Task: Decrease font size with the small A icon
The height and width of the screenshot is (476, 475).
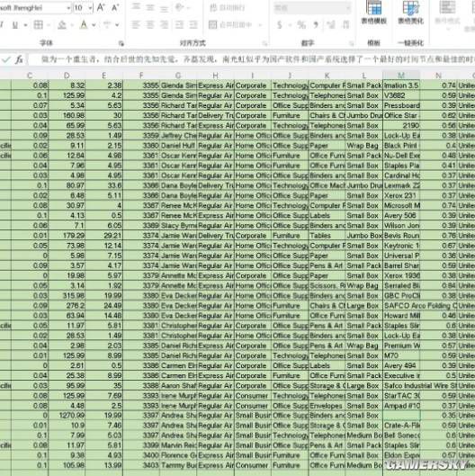Action: click(115, 8)
